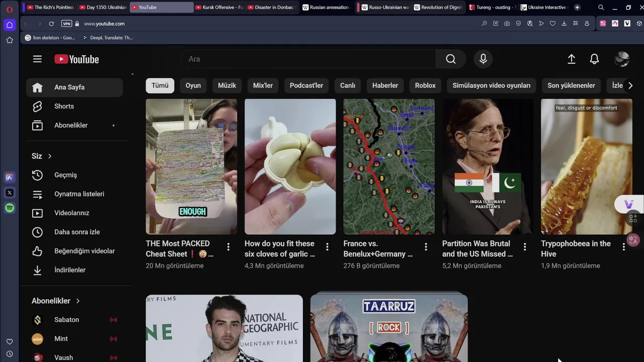Select the Son yüklenenler chip
The width and height of the screenshot is (644, 362).
click(x=571, y=85)
